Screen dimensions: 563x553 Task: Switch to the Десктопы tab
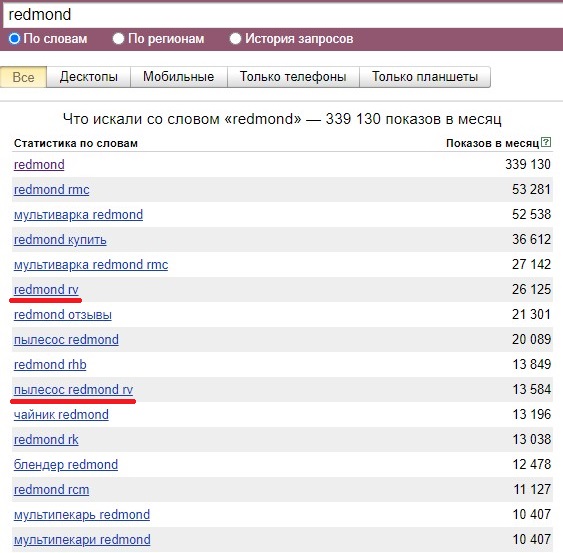click(88, 77)
